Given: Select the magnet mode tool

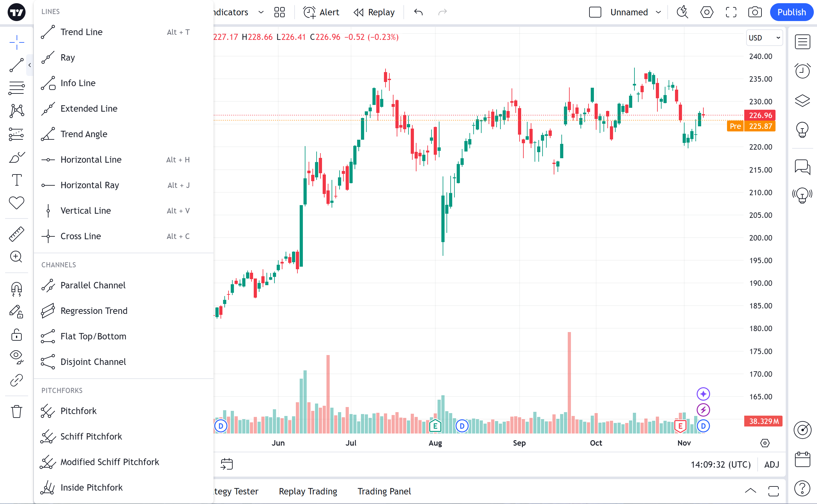Looking at the screenshot, I should pos(16,289).
